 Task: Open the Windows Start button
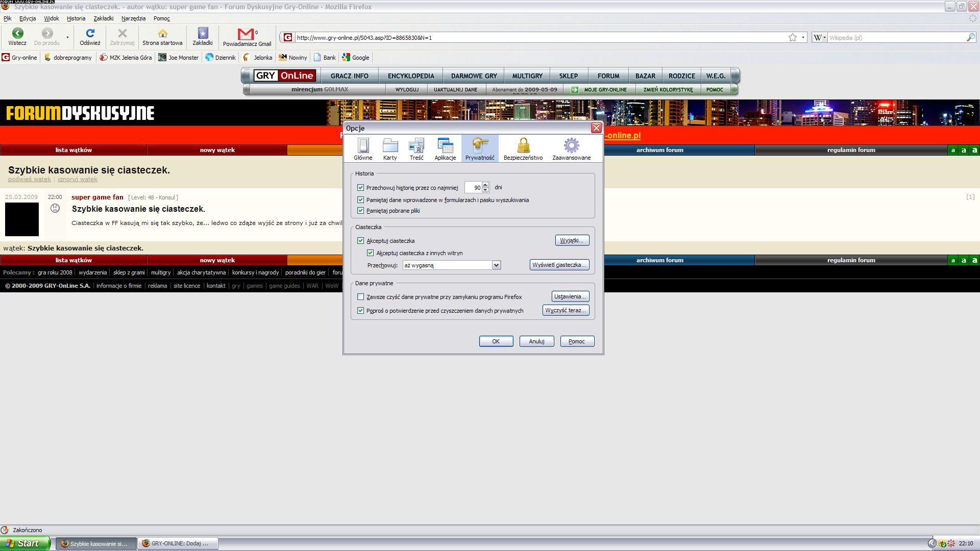(26, 543)
